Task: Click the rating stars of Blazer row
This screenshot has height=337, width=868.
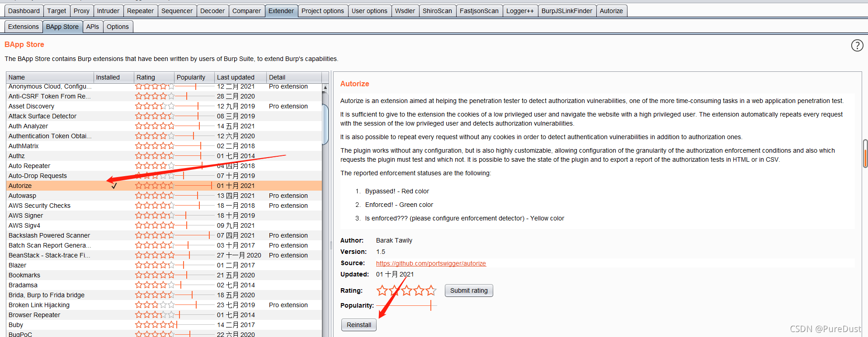Action: [x=155, y=265]
